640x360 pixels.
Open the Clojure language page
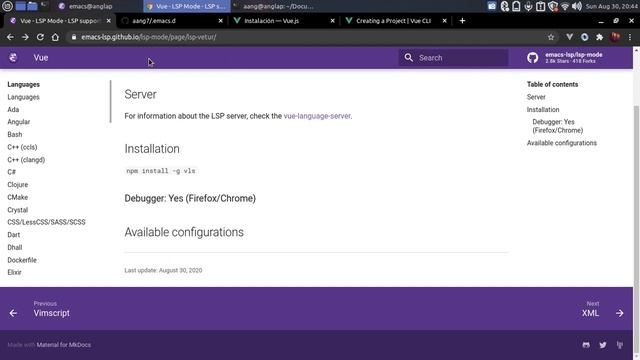click(x=18, y=185)
